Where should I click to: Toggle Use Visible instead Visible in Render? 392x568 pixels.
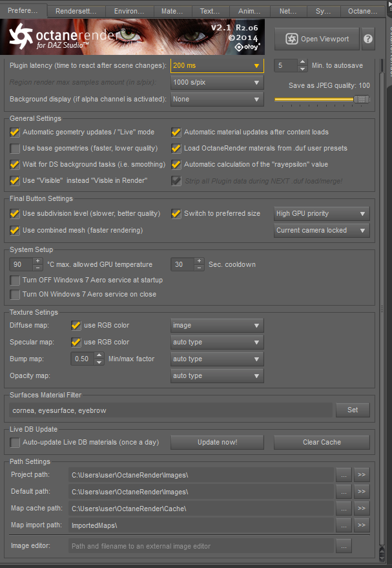click(x=15, y=180)
